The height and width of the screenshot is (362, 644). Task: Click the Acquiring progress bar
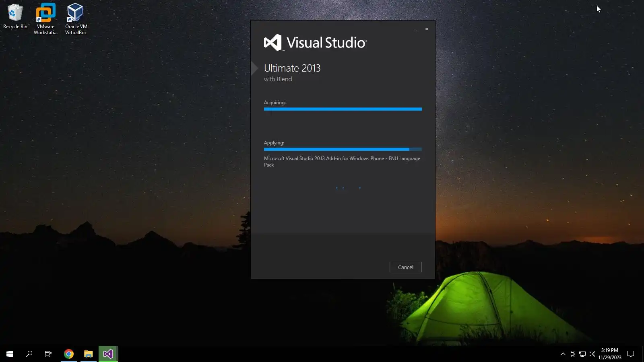tap(343, 109)
